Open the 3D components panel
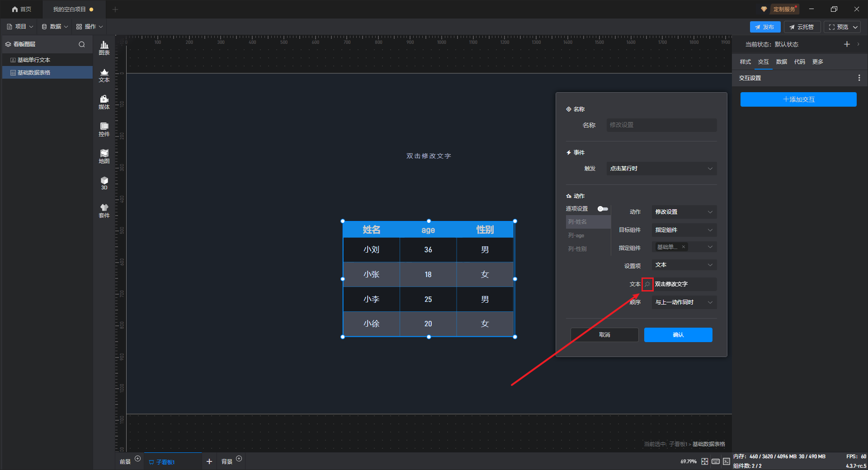Viewport: 868px width, 470px height. pyautogui.click(x=104, y=183)
